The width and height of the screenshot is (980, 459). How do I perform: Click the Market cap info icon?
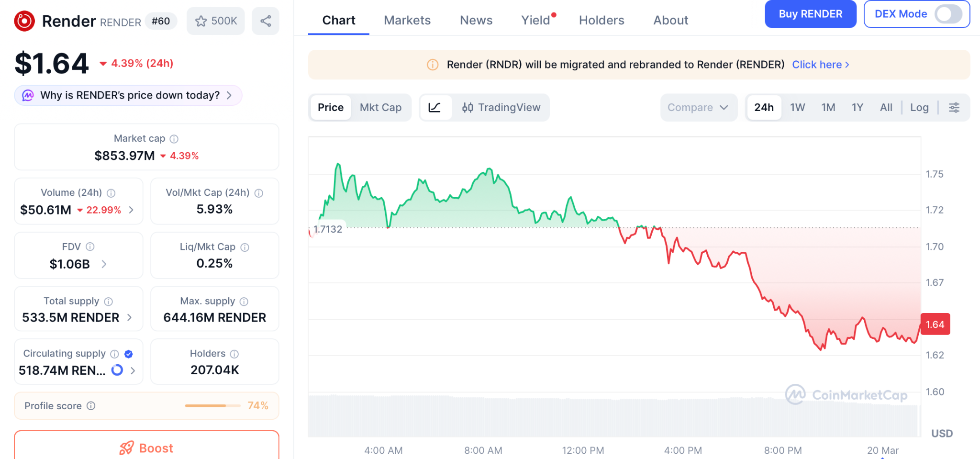click(x=174, y=139)
